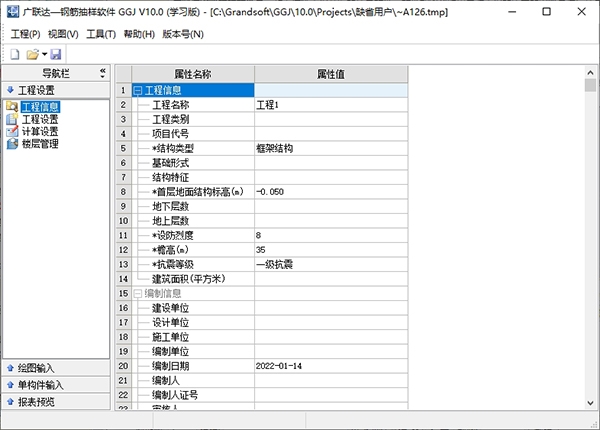Click the 项目代号 property name row
Viewport: 600px width, 430px height.
click(x=193, y=134)
